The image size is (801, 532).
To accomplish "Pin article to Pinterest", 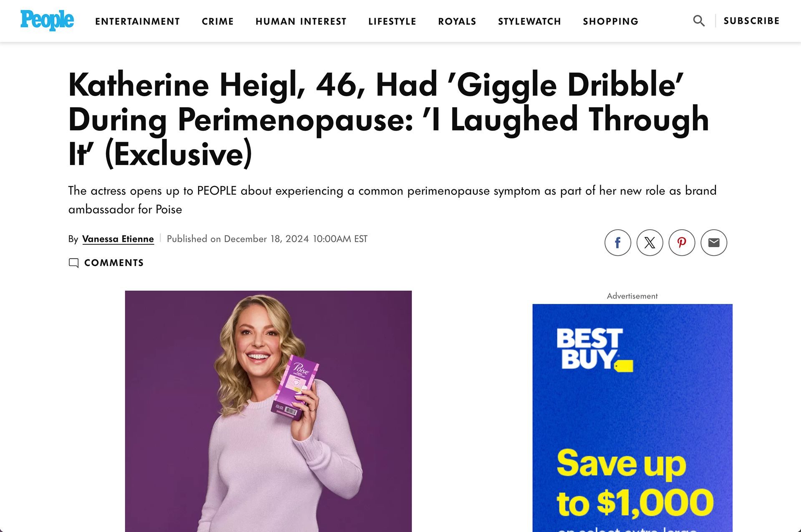I will click(x=682, y=243).
